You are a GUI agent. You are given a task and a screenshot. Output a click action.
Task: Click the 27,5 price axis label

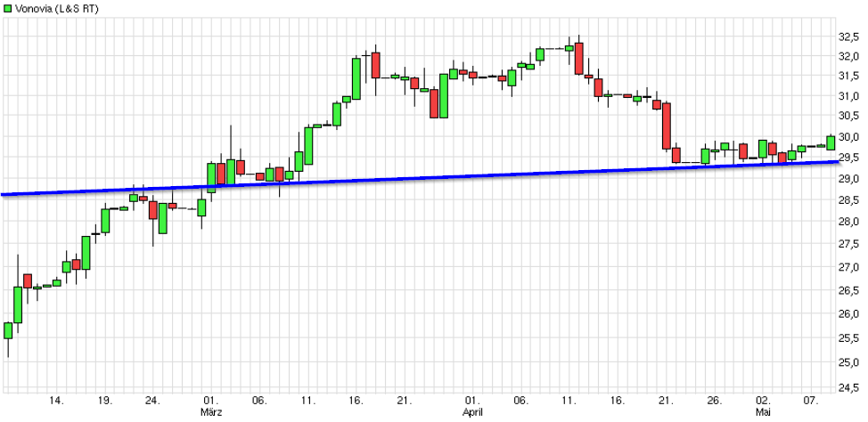849,244
